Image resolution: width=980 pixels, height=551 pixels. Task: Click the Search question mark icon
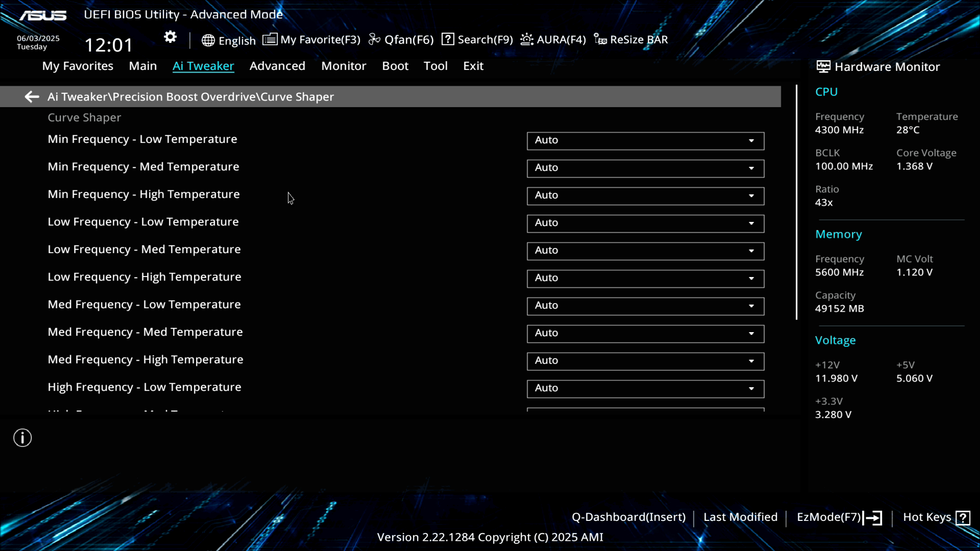point(448,39)
